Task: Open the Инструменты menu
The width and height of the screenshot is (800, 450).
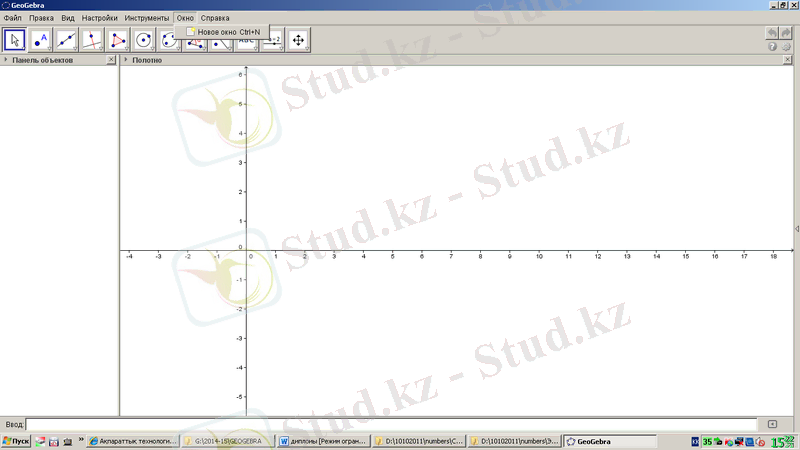Action: click(x=147, y=18)
